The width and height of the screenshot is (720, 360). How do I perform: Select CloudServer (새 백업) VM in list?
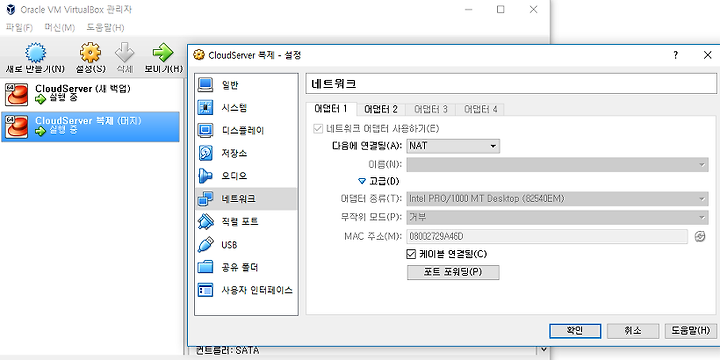[90, 94]
